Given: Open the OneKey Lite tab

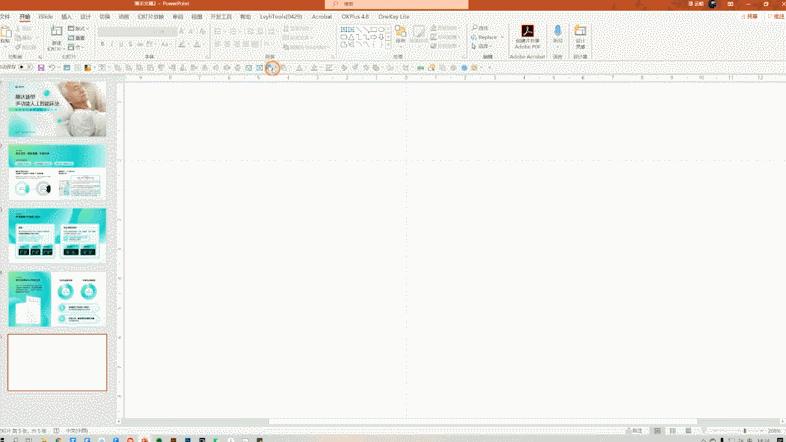Looking at the screenshot, I should [x=396, y=17].
